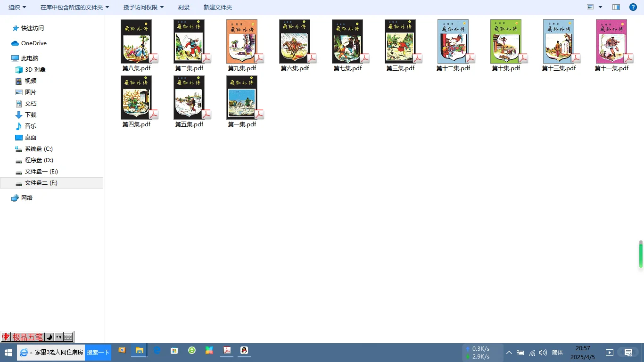Click the green vertical scrollbar thumb
This screenshot has height=362, width=644.
(641, 255)
